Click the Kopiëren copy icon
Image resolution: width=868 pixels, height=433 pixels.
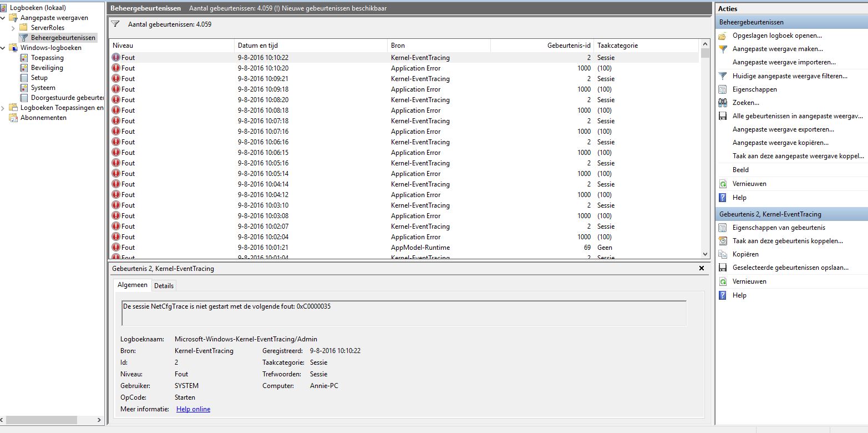[x=723, y=254]
